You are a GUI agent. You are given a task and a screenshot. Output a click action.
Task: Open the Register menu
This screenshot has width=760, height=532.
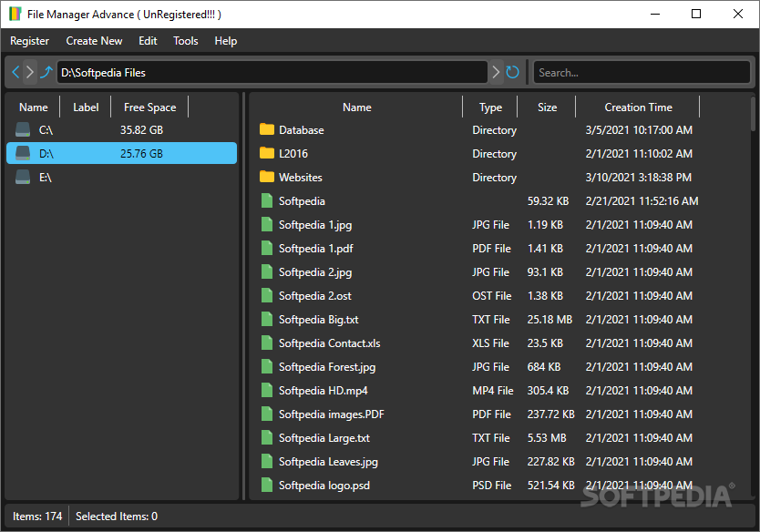click(x=29, y=41)
